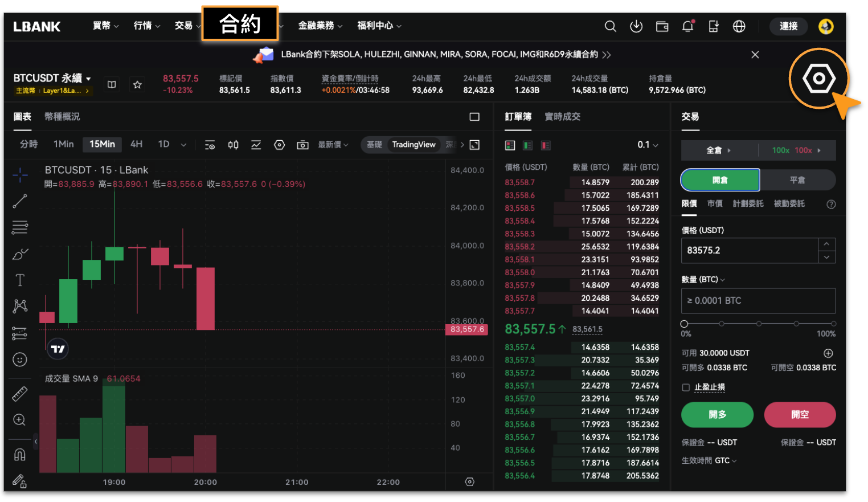Select the 開倉 open position toggle
This screenshot has width=868, height=502.
720,180
